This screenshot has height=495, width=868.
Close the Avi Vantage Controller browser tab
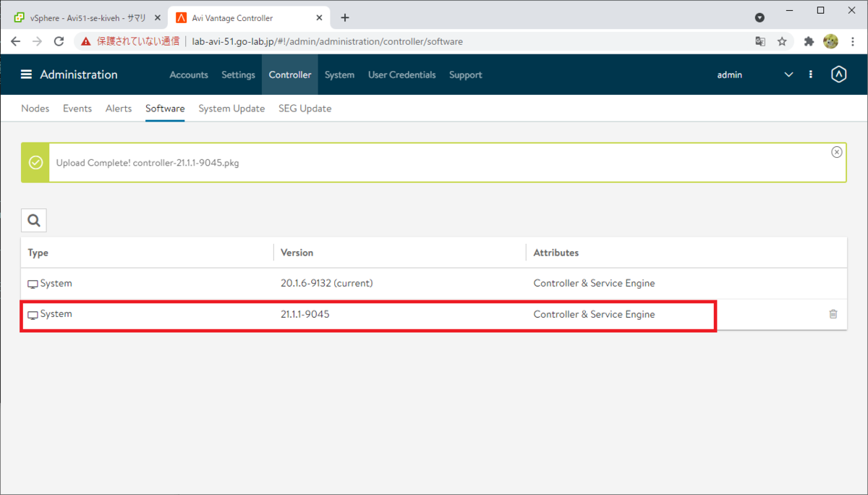320,18
